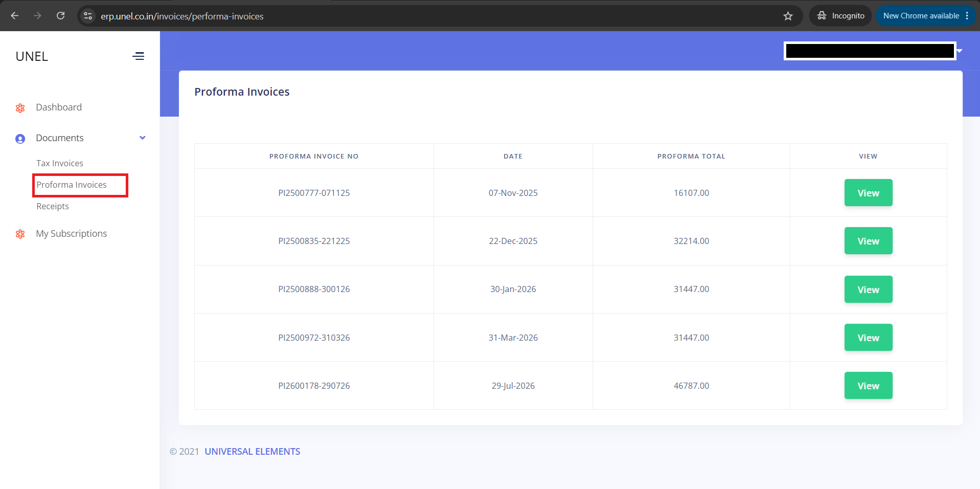Viewport: 980px width, 489px height.
Task: Collapse sidebar with the hamburger menu icon
Action: (x=138, y=56)
